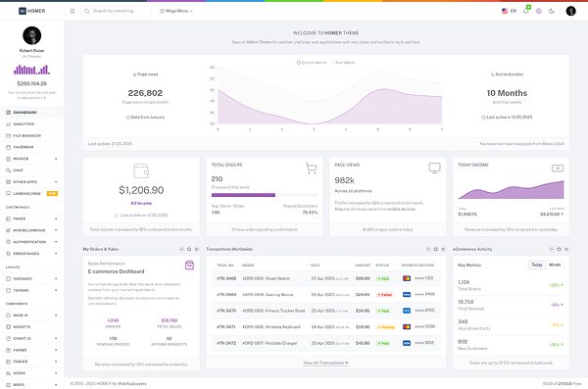
Task: Open the notifications bell icon
Action: click(x=526, y=11)
